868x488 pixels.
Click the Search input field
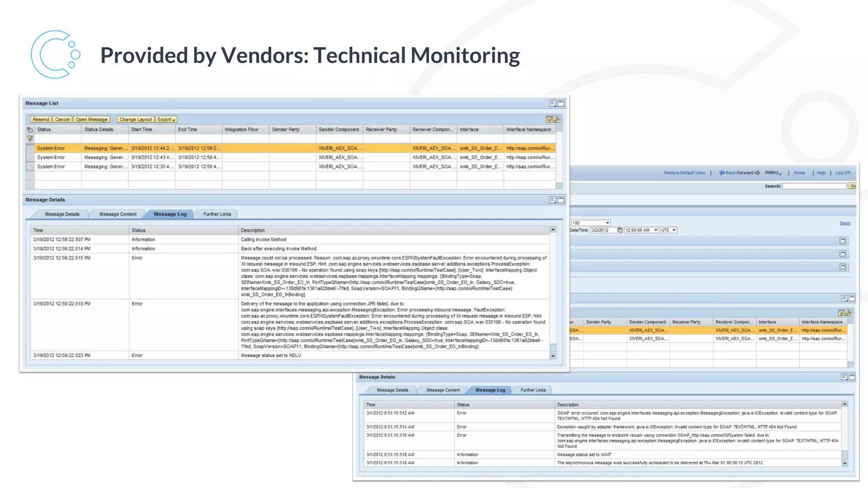(x=815, y=186)
